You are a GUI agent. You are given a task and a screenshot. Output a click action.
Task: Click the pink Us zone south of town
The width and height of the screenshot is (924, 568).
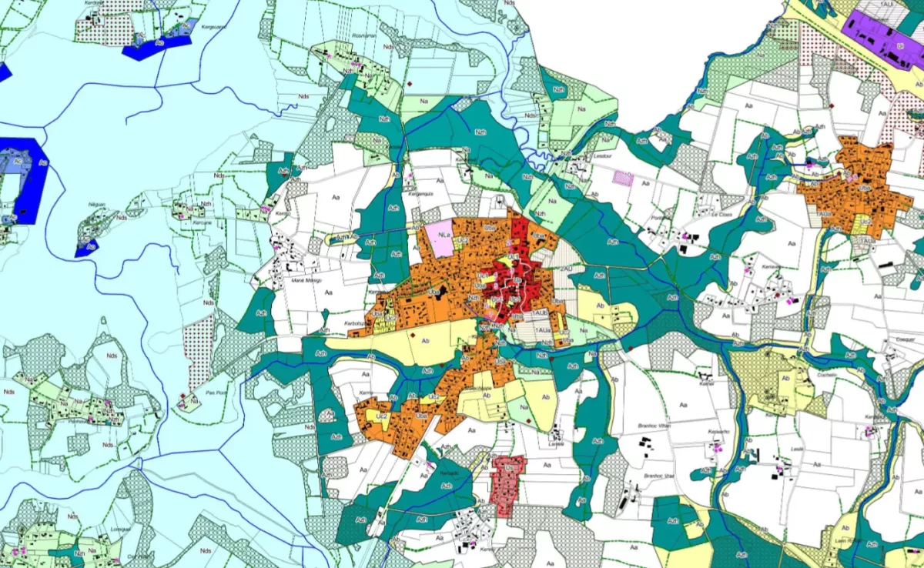pyautogui.click(x=508, y=477)
